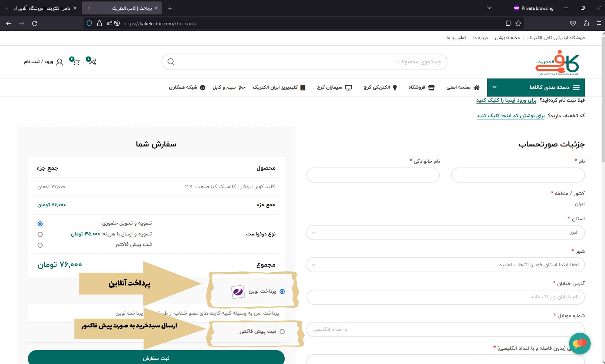Click برای ورود اینجا را کلیک کنید link

[x=506, y=100]
